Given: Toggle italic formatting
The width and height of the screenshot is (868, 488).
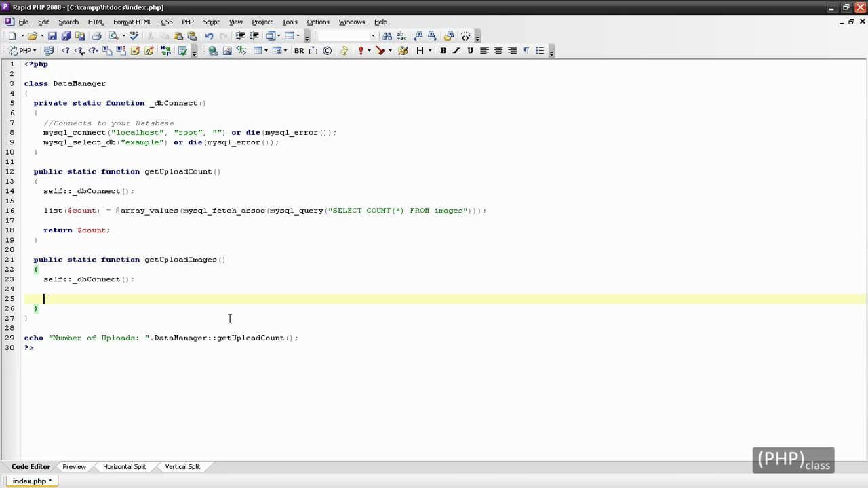Looking at the screenshot, I should [x=456, y=51].
